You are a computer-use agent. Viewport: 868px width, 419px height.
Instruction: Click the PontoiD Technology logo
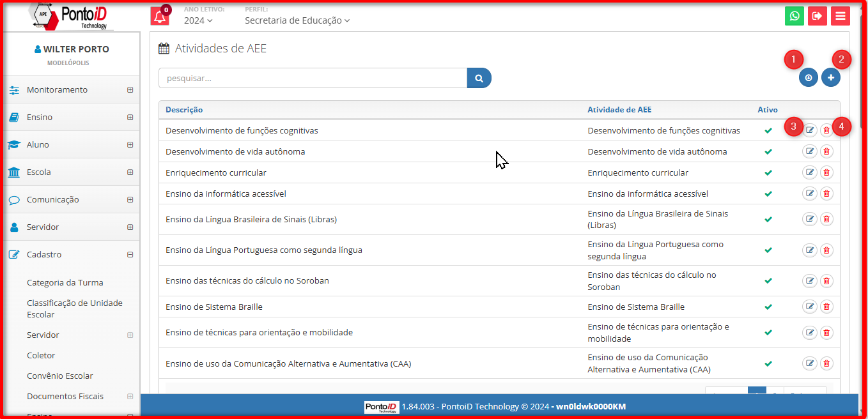point(72,16)
